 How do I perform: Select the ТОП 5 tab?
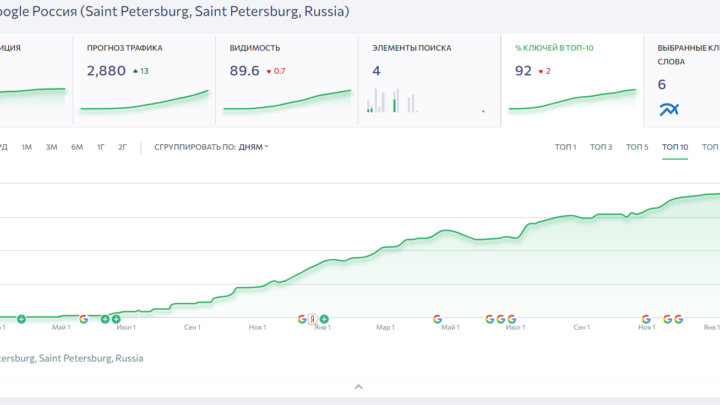(x=637, y=147)
